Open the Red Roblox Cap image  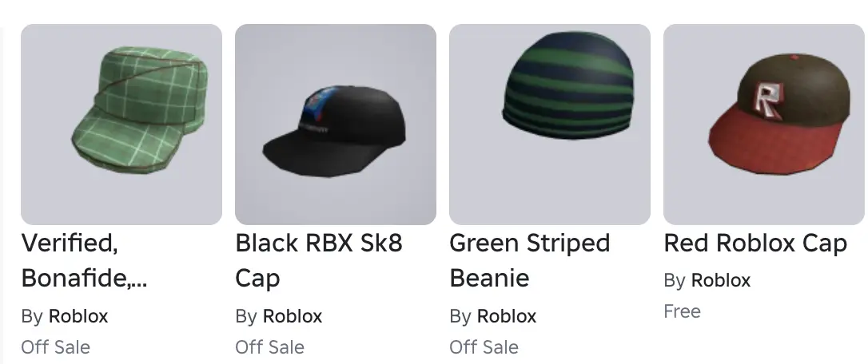pos(764,125)
